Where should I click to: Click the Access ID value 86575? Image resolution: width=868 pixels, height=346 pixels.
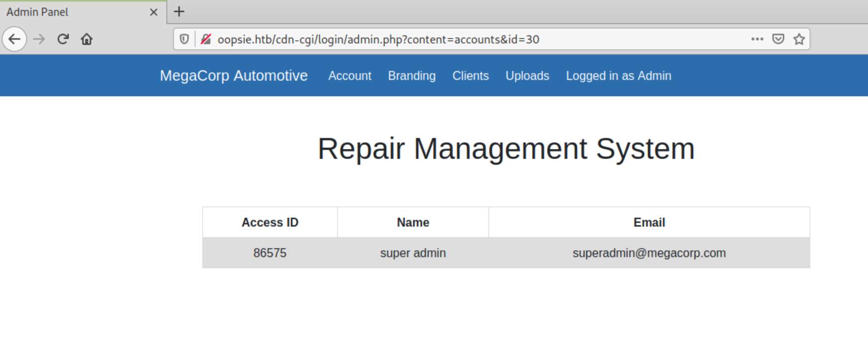270,253
